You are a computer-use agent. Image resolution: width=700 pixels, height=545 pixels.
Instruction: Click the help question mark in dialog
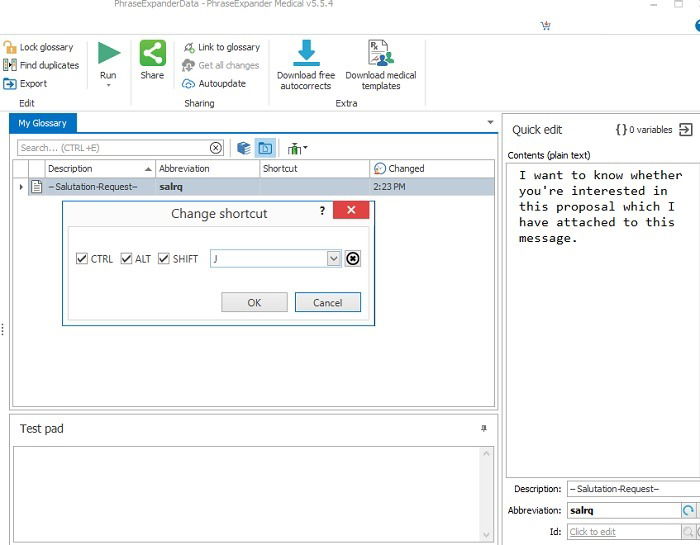coord(322,211)
